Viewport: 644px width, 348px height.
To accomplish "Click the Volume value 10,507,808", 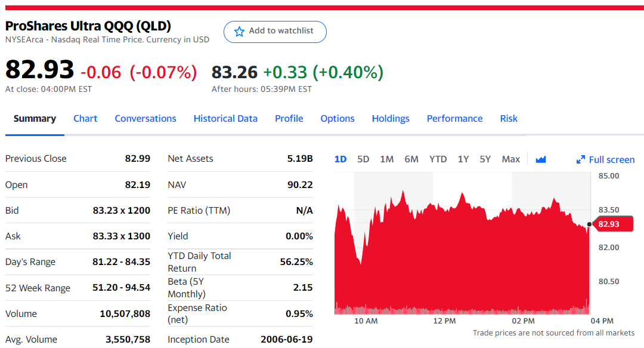I will coord(125,313).
